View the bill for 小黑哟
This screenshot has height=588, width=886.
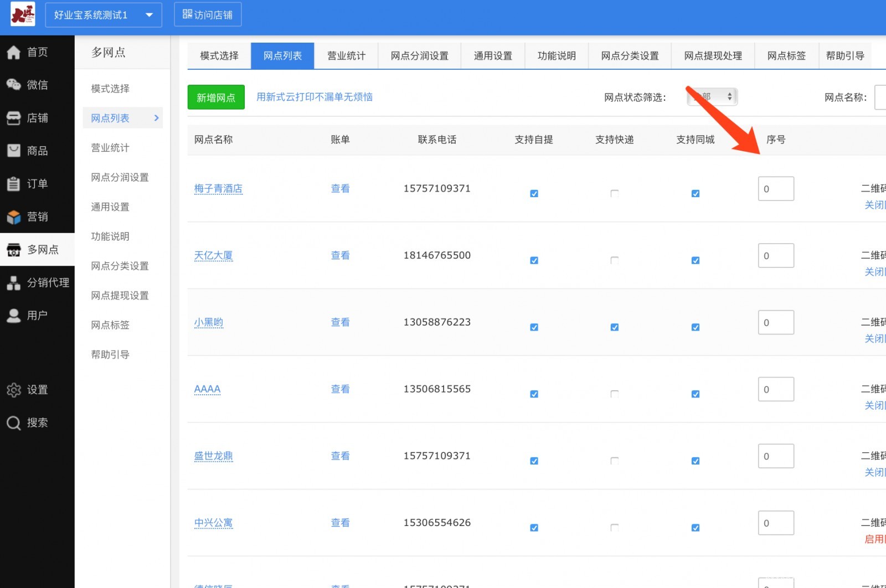point(340,322)
